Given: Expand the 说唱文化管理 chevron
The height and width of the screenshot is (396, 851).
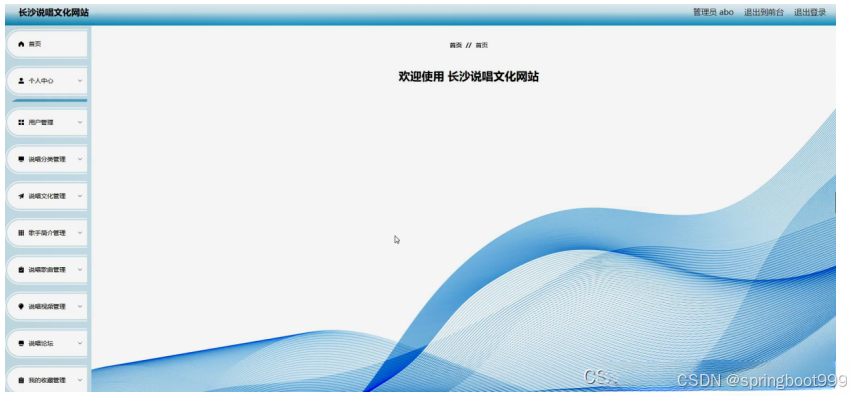Looking at the screenshot, I should [80, 196].
